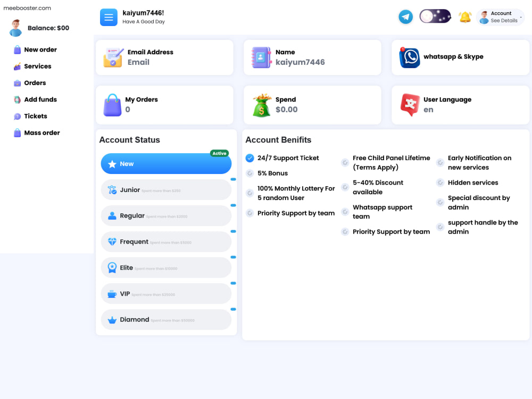Open the notification bell

(x=465, y=16)
